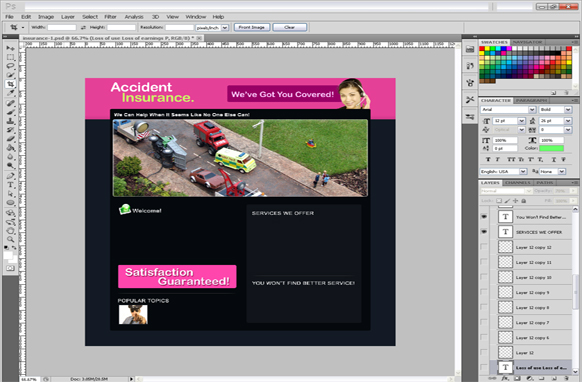Image resolution: width=582 pixels, height=382 pixels.
Task: Select the Clone Stamp tool
Action: tap(10, 121)
